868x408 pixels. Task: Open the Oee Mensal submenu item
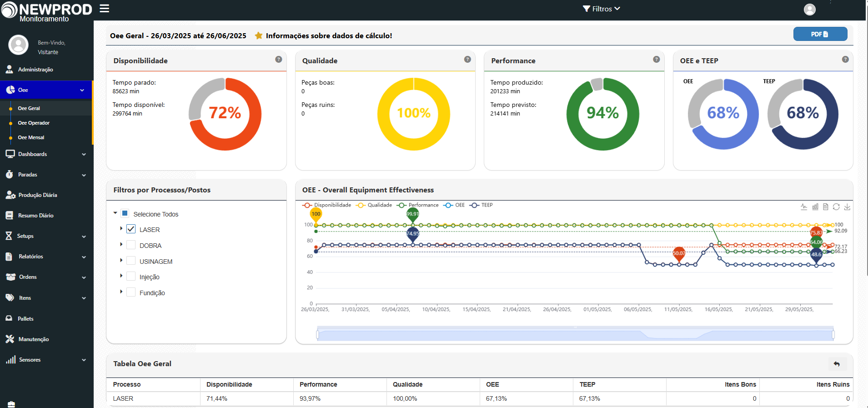pyautogui.click(x=31, y=137)
